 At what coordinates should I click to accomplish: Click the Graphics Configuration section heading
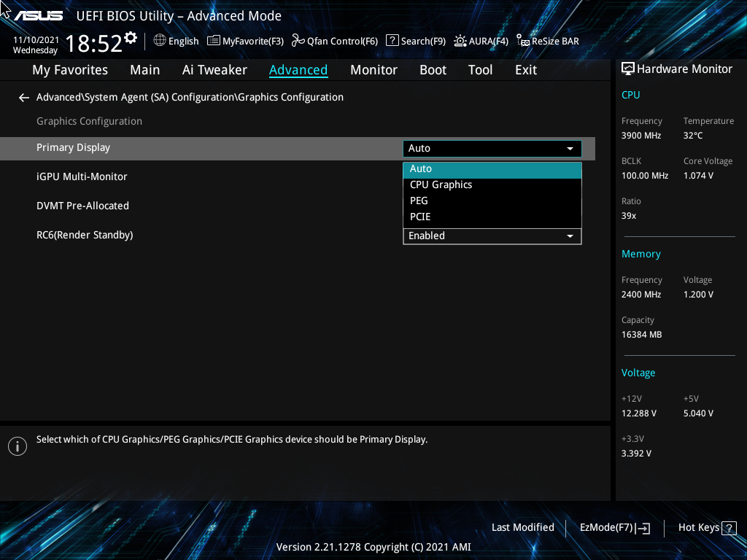[89, 122]
